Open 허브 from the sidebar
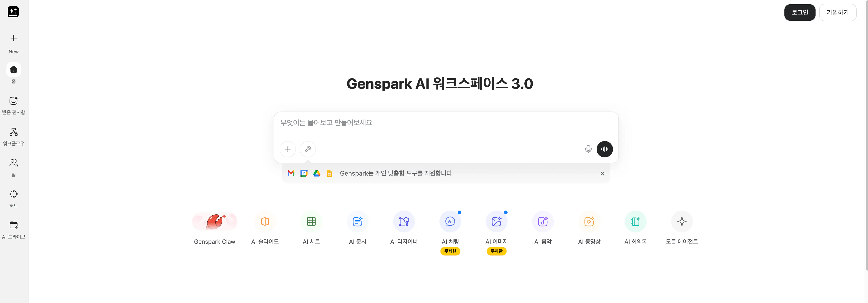This screenshot has width=868, height=303. 13,198
